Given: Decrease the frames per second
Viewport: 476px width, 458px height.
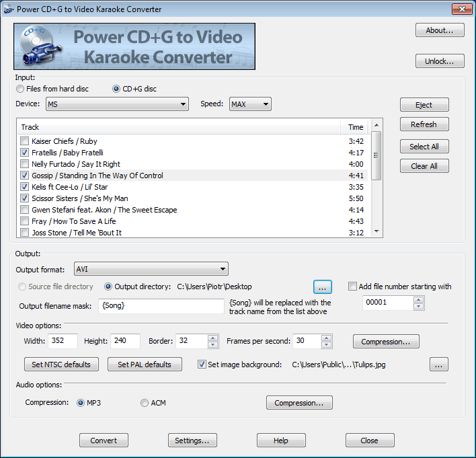Looking at the screenshot, I should [x=326, y=344].
